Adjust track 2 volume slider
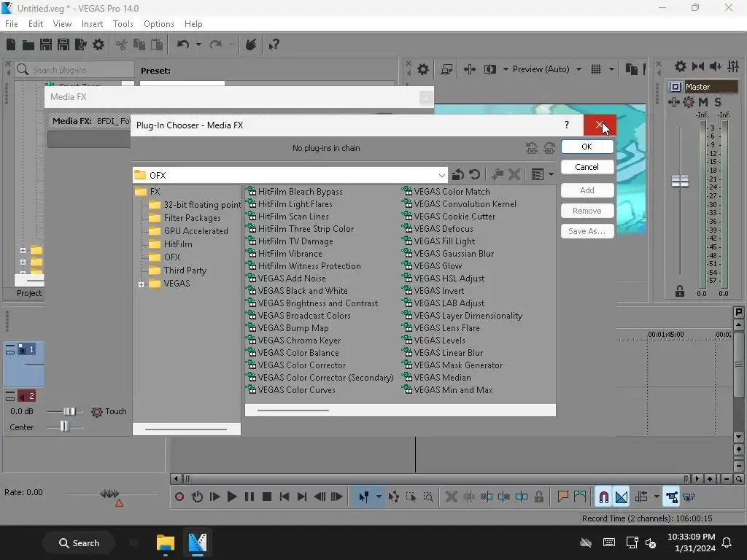 (69, 411)
